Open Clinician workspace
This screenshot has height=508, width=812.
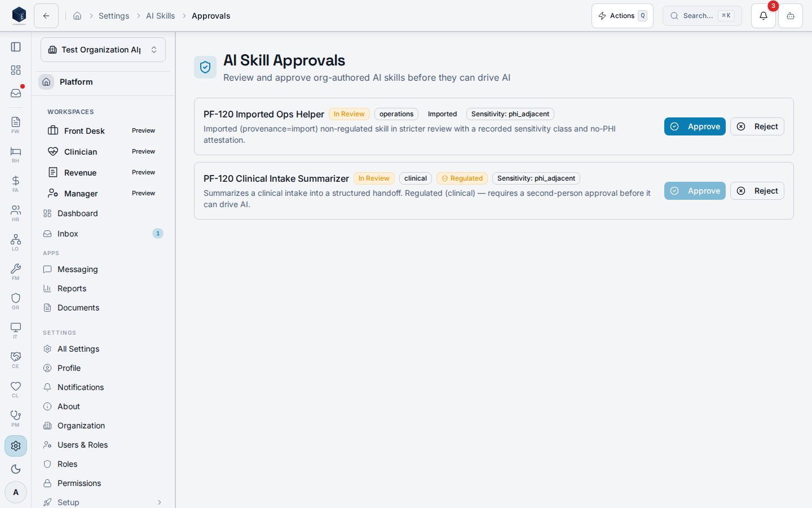[103, 152]
